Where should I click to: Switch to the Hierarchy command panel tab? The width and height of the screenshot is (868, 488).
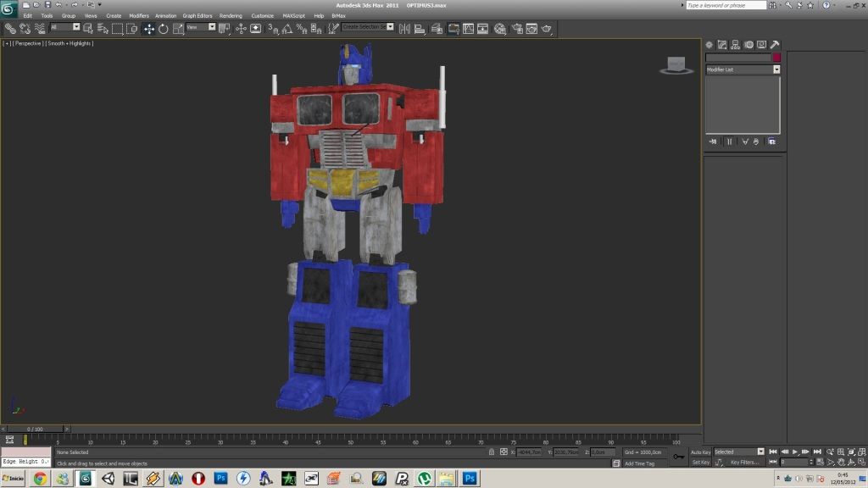click(x=735, y=45)
